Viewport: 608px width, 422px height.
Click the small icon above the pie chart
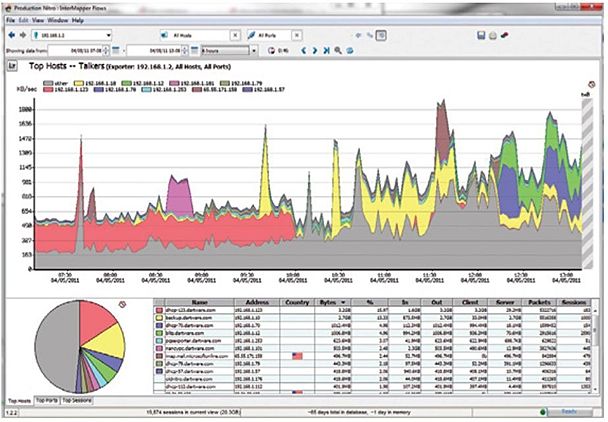122,302
